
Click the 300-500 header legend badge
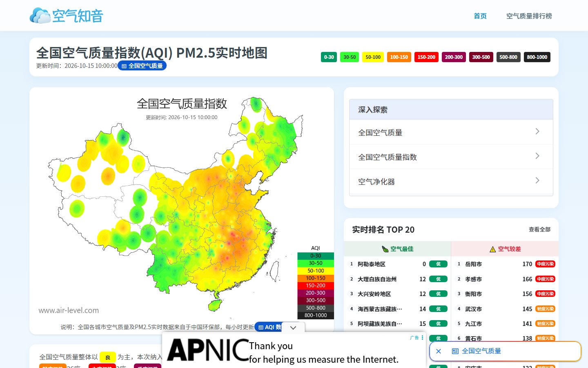click(x=481, y=57)
